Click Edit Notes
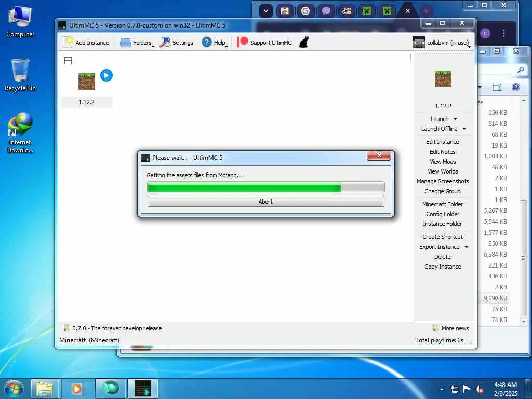The height and width of the screenshot is (399, 532). coord(443,152)
